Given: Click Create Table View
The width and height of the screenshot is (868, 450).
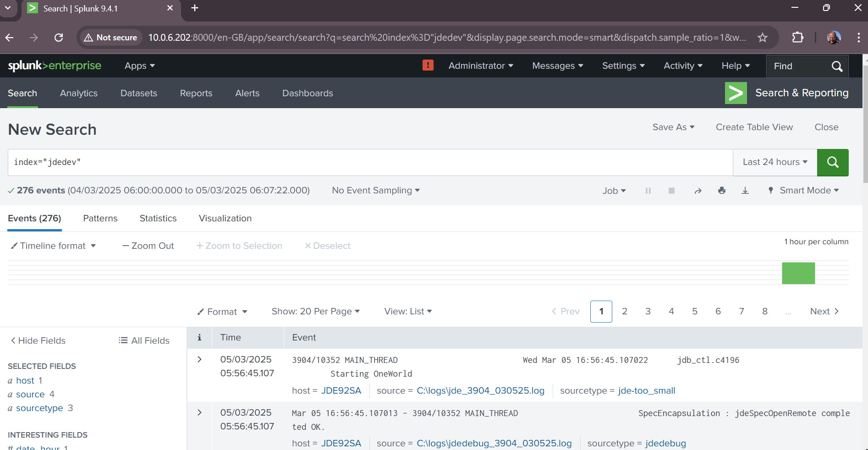Looking at the screenshot, I should tap(754, 127).
